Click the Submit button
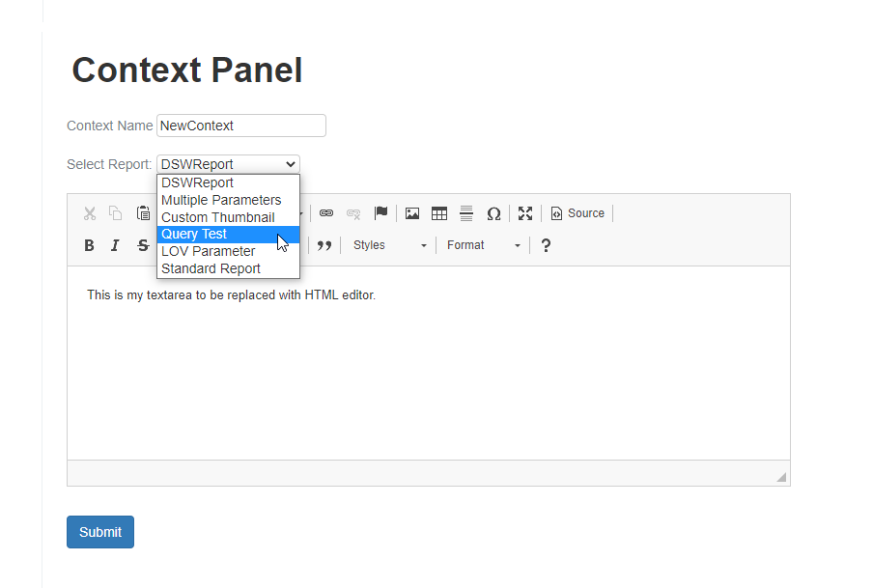The height and width of the screenshot is (588, 873). (x=100, y=532)
